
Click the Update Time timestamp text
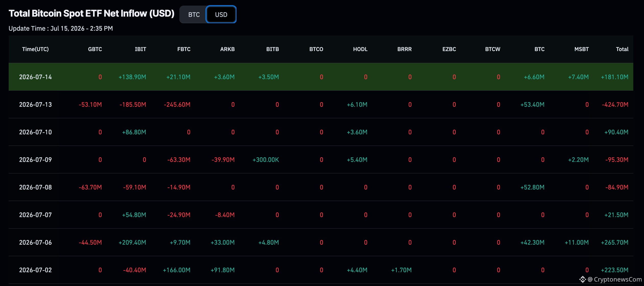click(61, 28)
